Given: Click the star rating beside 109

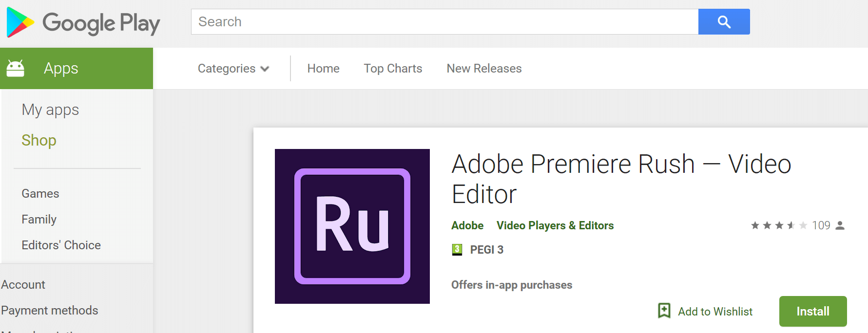Looking at the screenshot, I should pyautogui.click(x=779, y=225).
